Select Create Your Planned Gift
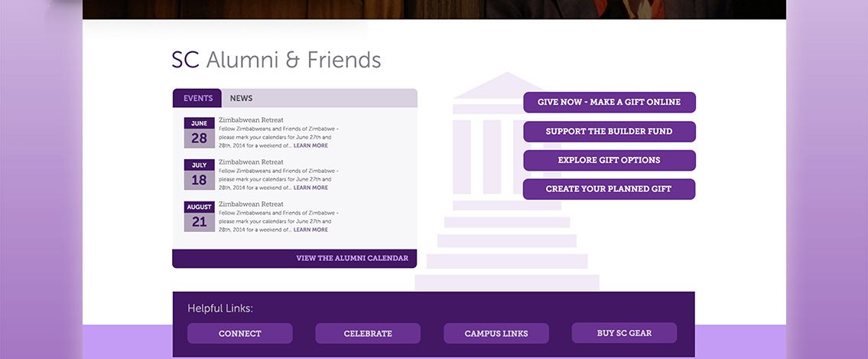 [609, 189]
